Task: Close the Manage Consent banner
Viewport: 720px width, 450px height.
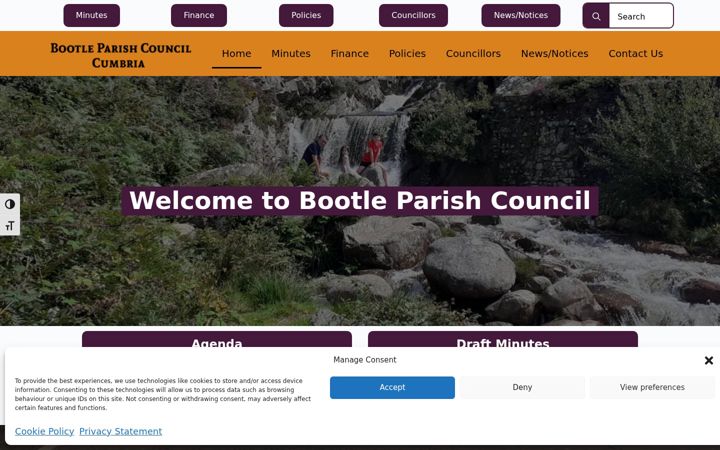Action: [x=709, y=360]
